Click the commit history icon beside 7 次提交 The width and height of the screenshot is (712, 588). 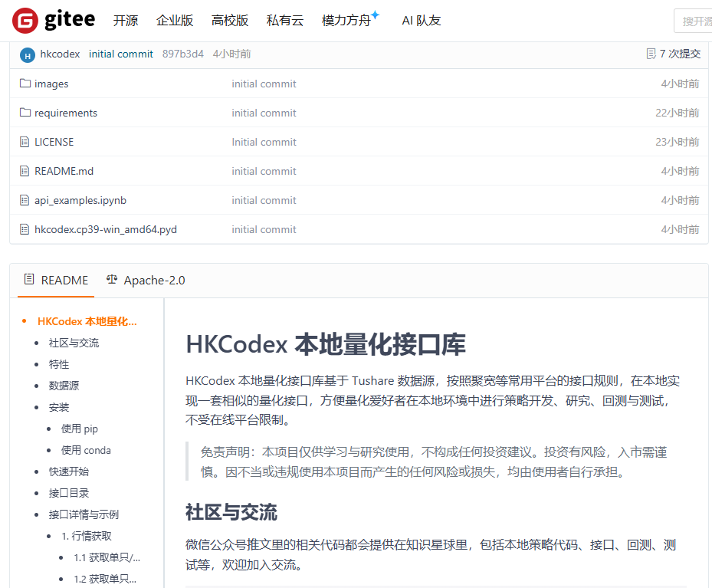click(x=651, y=54)
